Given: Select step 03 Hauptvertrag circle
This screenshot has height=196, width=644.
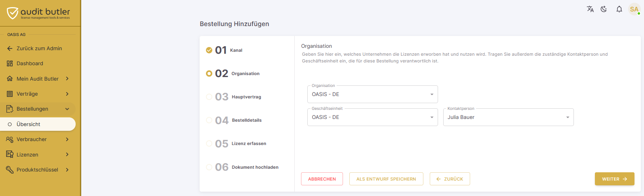Looking at the screenshot, I should click(x=209, y=97).
